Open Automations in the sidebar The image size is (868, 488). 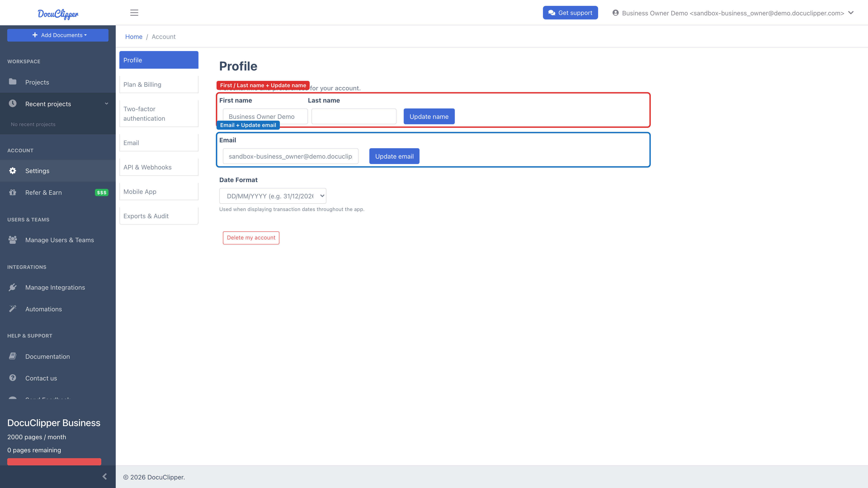[x=58, y=309]
